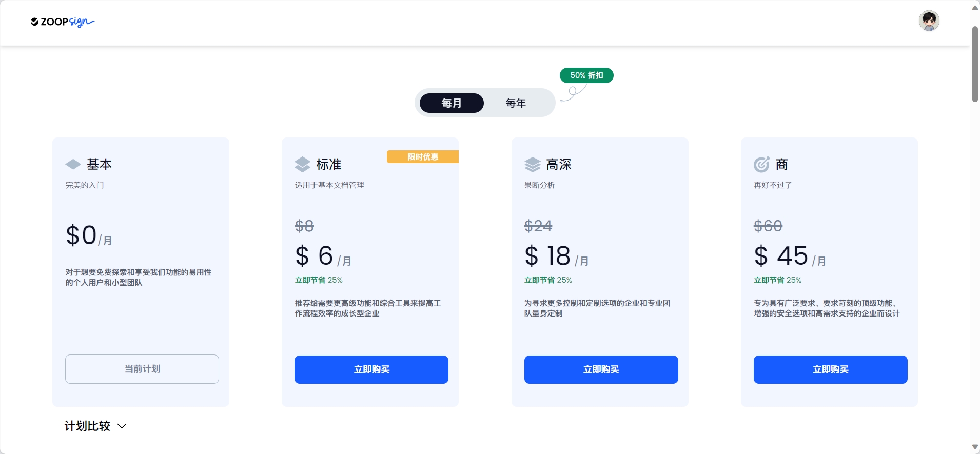The image size is (980, 454).
Task: Click the scrollbar up arrow
Action: click(975, 7)
